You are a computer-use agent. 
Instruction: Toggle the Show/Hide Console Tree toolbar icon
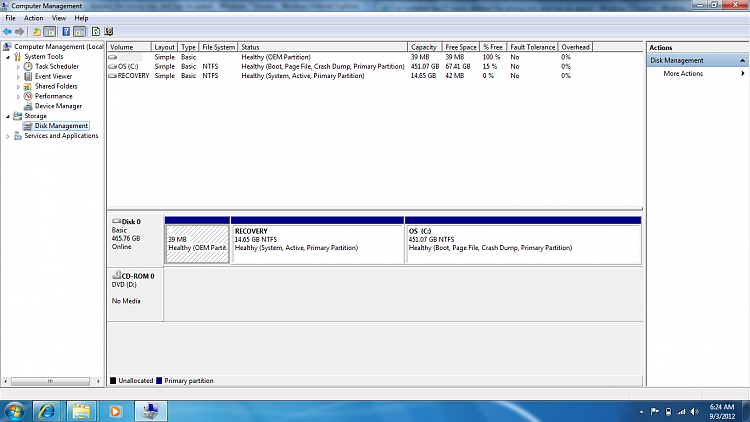coord(50,32)
